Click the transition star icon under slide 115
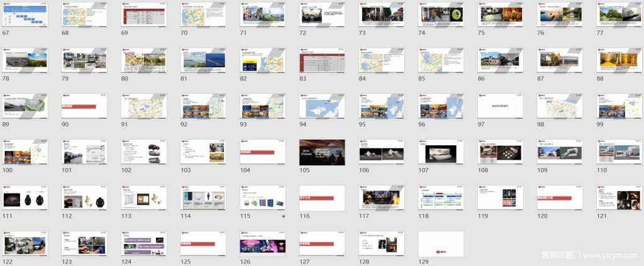Screen dimensions: 644x266 [283, 216]
